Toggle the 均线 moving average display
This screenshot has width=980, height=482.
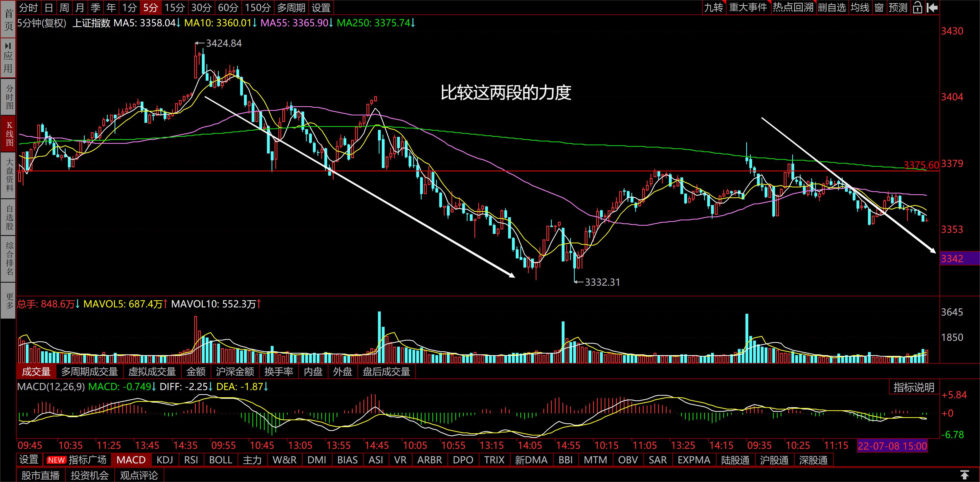(860, 7)
